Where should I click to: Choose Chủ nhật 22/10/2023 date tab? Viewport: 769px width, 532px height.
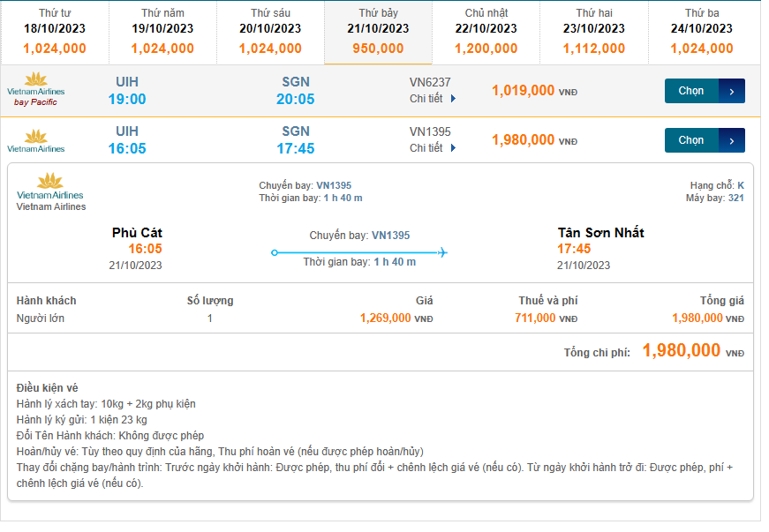486,32
